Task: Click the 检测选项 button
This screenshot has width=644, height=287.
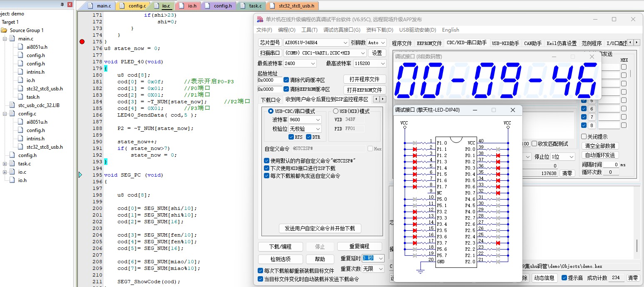Action: tap(280, 259)
